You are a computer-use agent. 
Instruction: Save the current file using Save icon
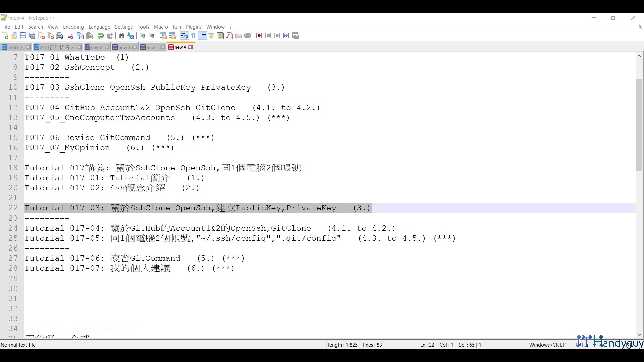23,36
